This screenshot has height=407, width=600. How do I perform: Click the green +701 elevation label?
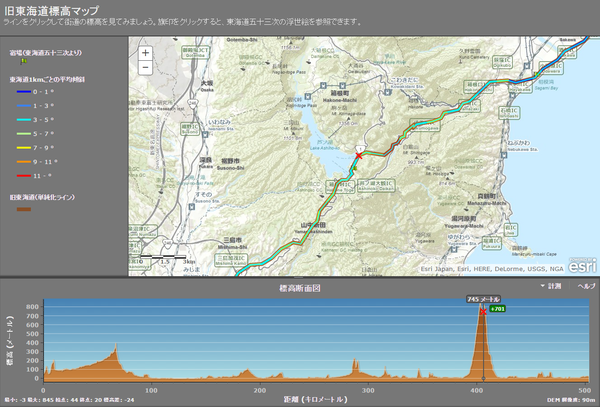(498, 309)
